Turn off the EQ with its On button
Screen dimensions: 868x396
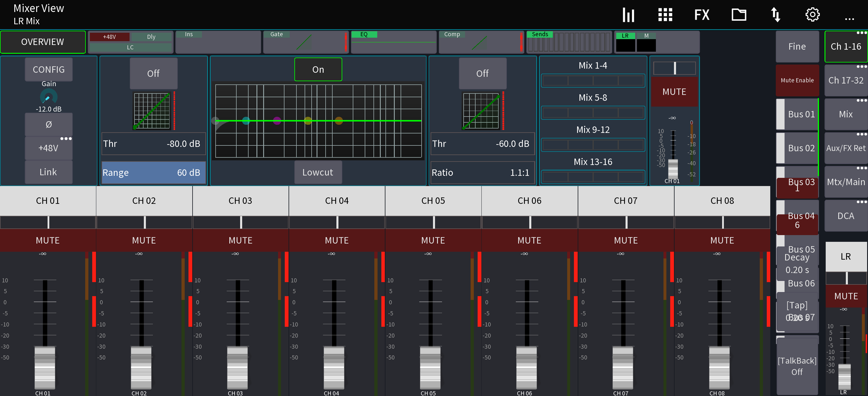pyautogui.click(x=318, y=69)
